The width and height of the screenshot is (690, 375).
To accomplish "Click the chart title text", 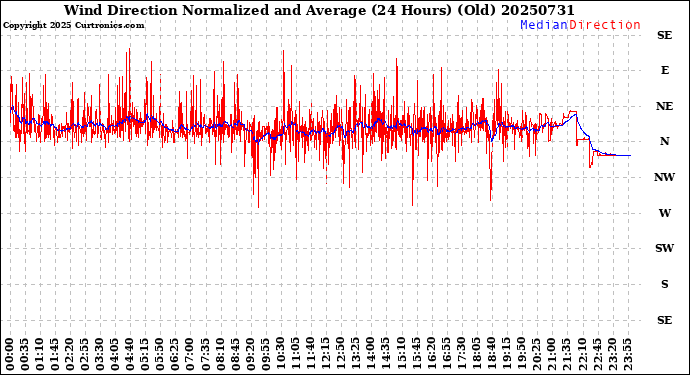I will tap(319, 10).
